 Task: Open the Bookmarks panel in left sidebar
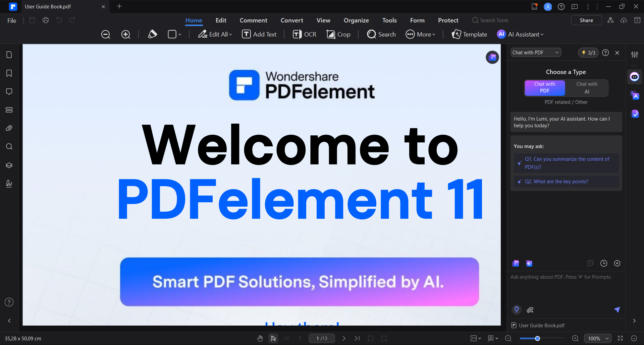[x=9, y=73]
